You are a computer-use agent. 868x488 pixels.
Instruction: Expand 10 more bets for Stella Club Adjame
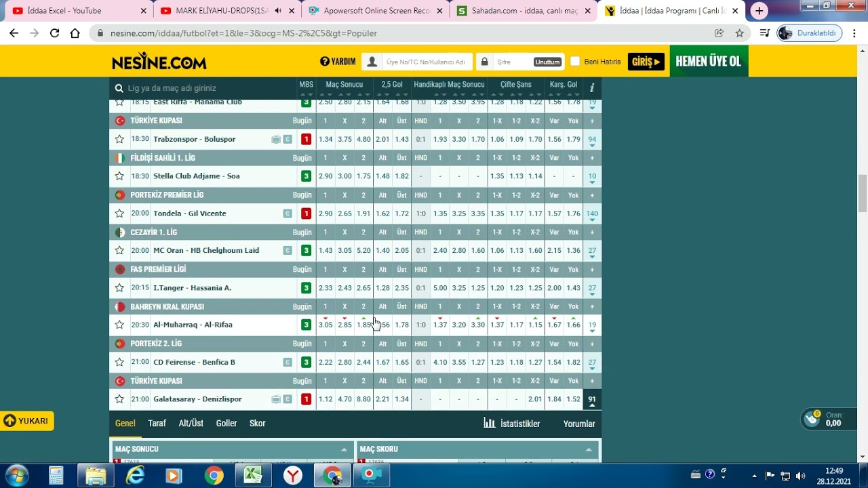(592, 177)
